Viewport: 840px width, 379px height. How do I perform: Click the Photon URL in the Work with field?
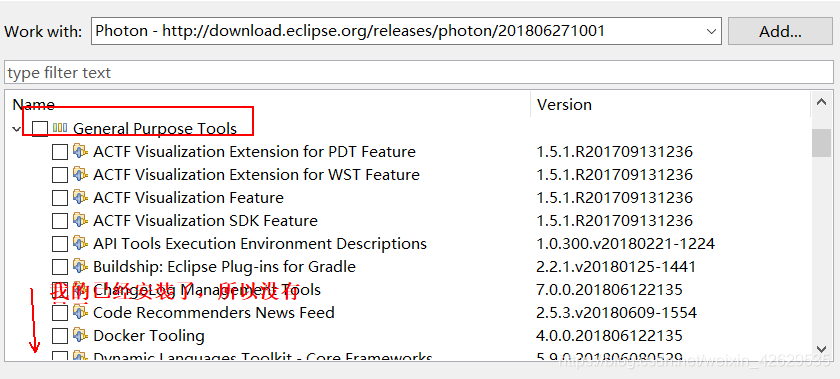coord(384,31)
